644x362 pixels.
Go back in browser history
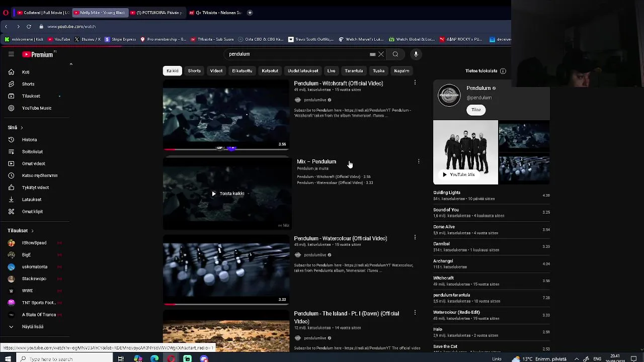coord(6,27)
